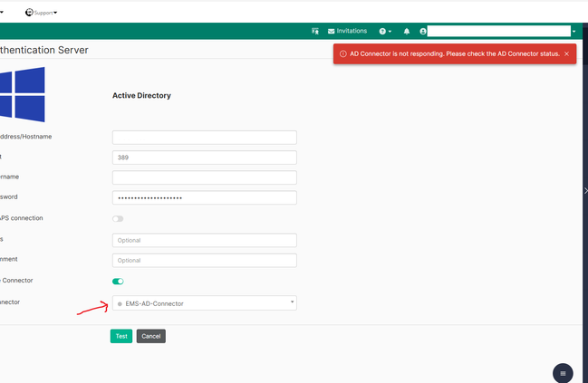This screenshot has width=588, height=383.
Task: Click the Cancel button
Action: [150, 336]
